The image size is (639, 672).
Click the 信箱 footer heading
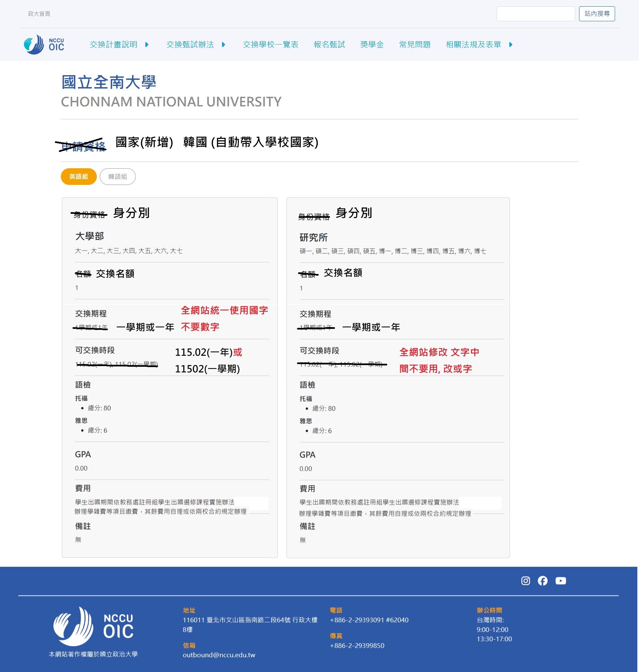click(189, 645)
